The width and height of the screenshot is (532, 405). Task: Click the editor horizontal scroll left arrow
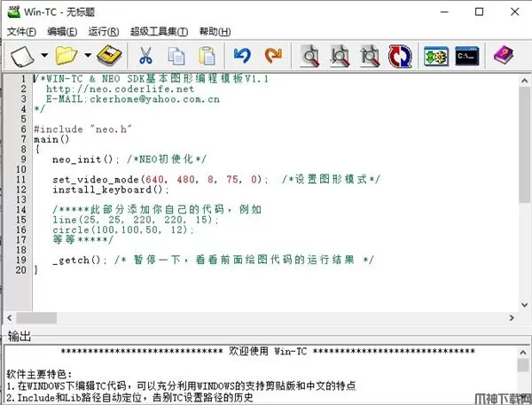coord(10,318)
